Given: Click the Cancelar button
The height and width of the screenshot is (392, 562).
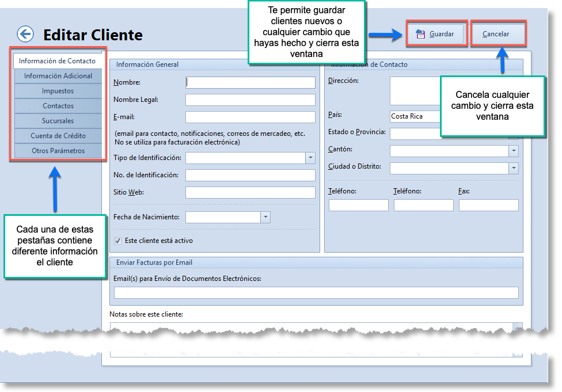Looking at the screenshot, I should click(x=498, y=34).
